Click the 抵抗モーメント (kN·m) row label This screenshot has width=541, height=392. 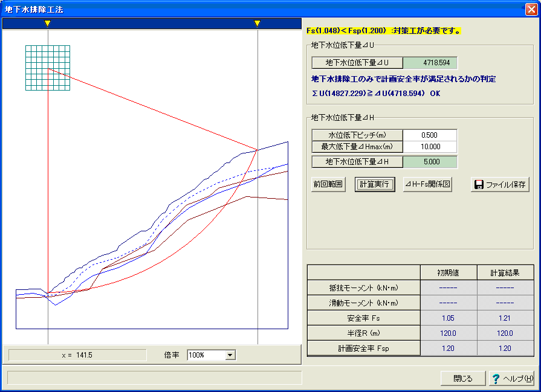363,288
